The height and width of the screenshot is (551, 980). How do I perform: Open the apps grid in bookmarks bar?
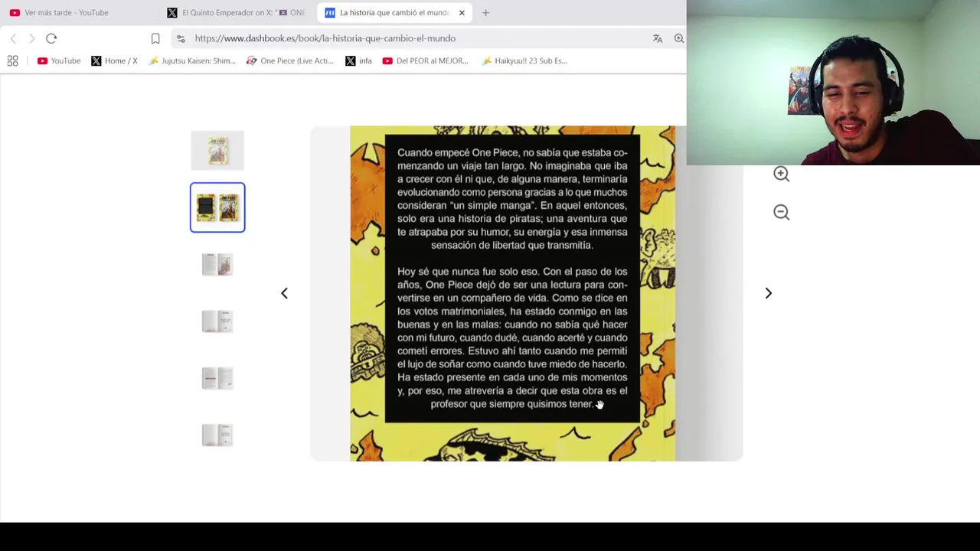[13, 60]
